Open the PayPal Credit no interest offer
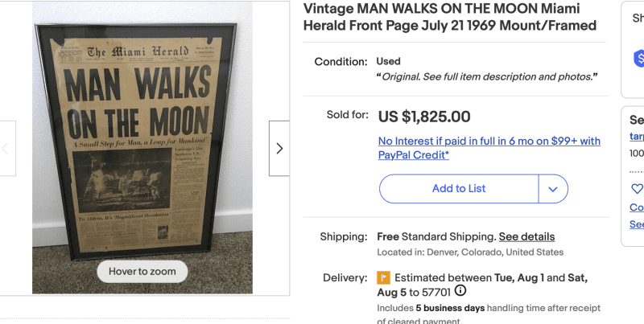 pyautogui.click(x=489, y=148)
